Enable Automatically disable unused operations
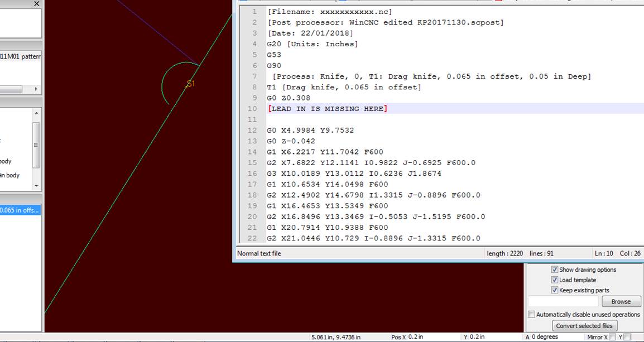Image resolution: width=644 pixels, height=342 pixels. (x=531, y=315)
